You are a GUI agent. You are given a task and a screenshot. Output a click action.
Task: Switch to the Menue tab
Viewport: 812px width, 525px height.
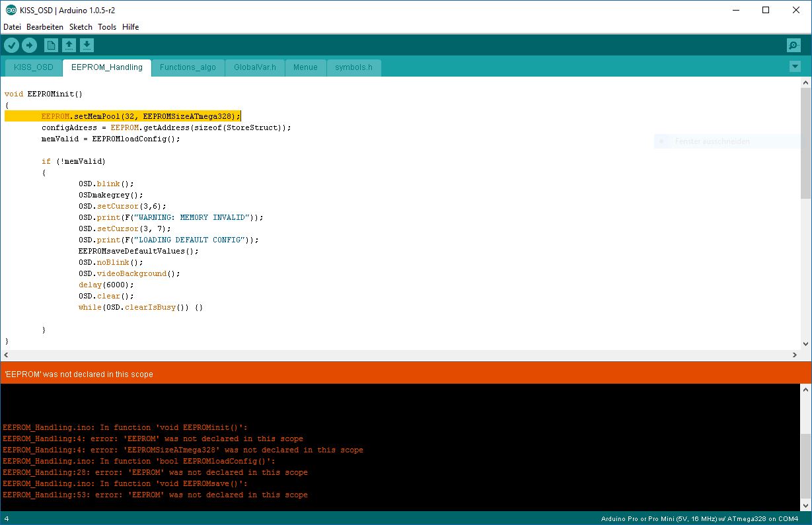(305, 67)
